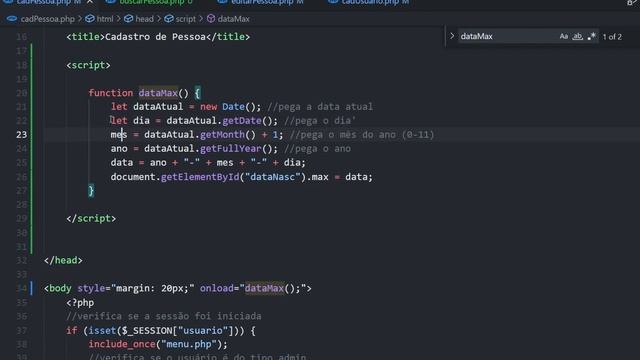
Task: Click the script element icon in breadcrumb
Action: tap(169, 19)
